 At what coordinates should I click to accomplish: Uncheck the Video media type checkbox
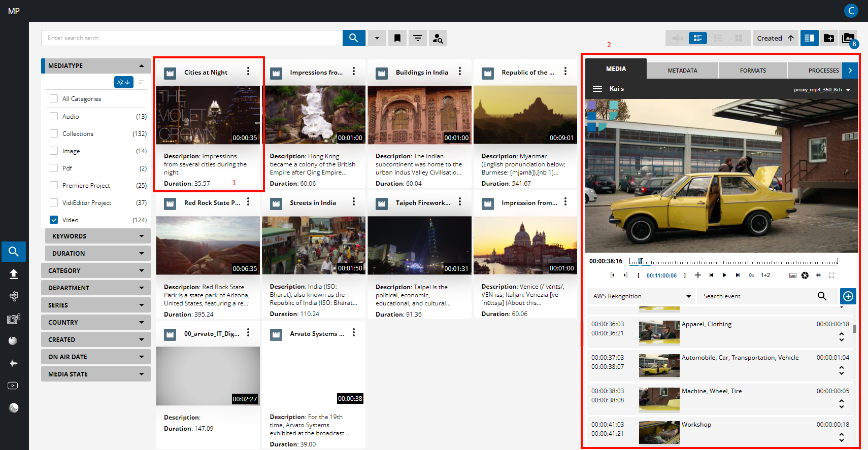coord(54,220)
